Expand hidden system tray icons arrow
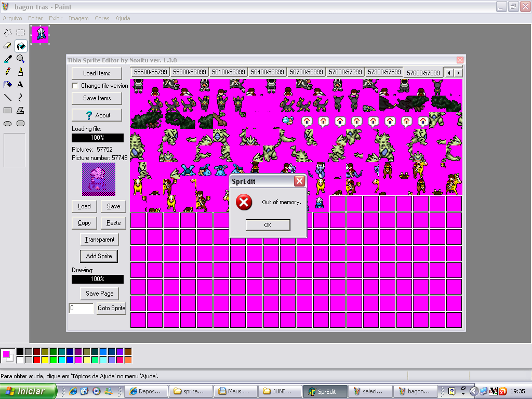Screen dimensions: 532x399 pos(474,391)
